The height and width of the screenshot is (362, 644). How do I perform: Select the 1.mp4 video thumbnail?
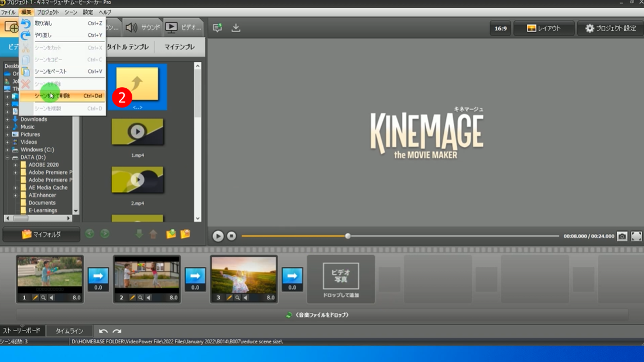pos(138,132)
